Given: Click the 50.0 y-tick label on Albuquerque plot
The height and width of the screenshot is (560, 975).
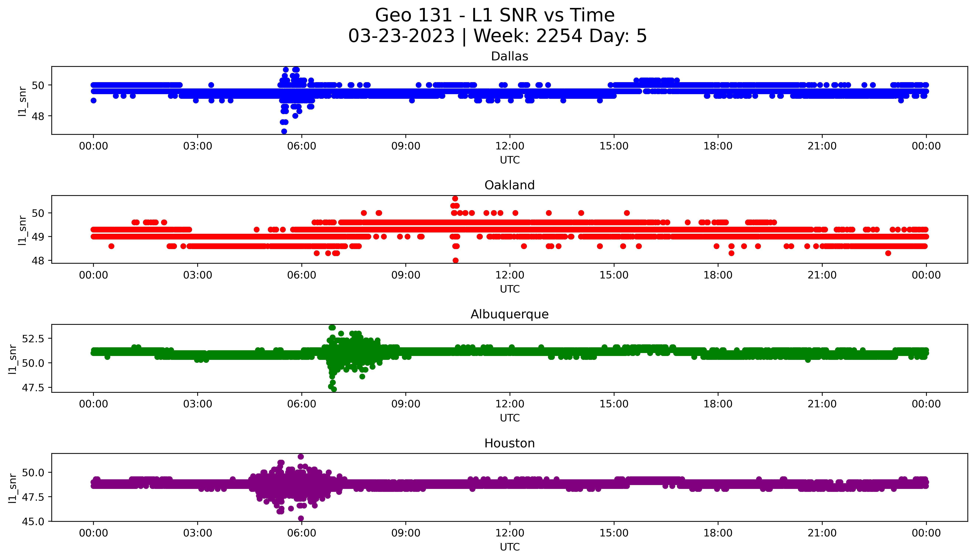Looking at the screenshot, I should click(x=33, y=363).
